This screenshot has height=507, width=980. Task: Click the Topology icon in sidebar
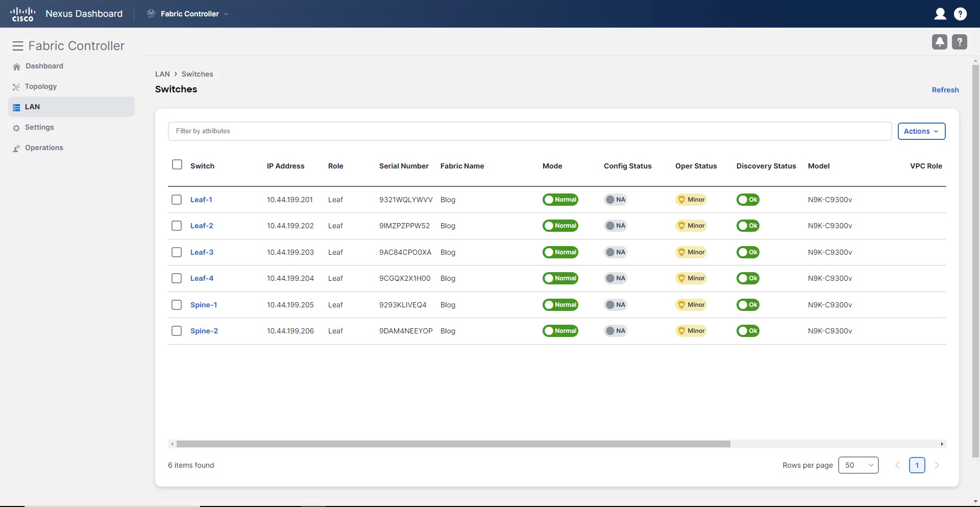click(x=16, y=87)
